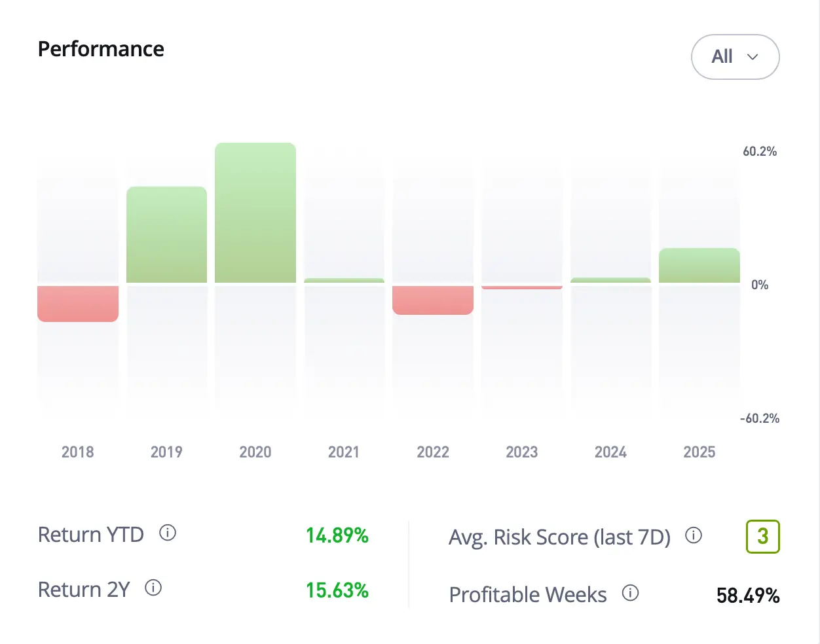This screenshot has width=820, height=644.
Task: Click the 15.63% Return 2Y value
Action: 337,590
